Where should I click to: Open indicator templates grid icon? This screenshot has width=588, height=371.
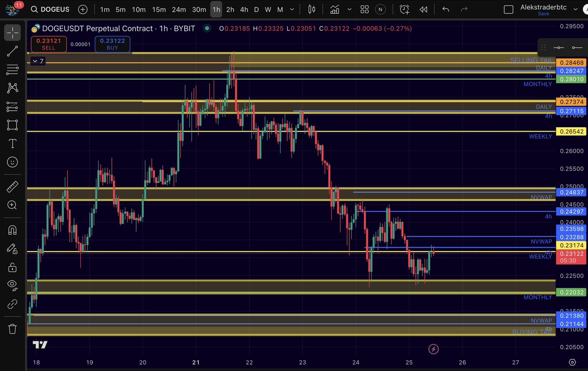pyautogui.click(x=365, y=9)
